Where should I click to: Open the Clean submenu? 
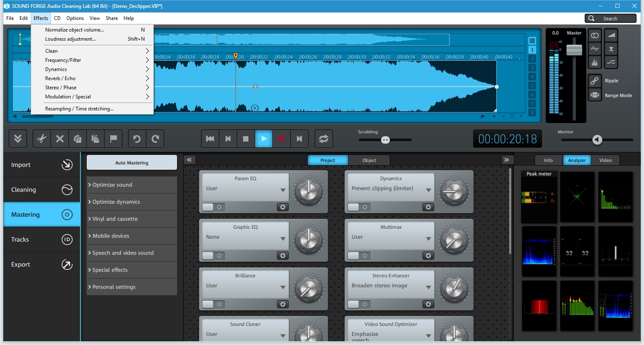[x=92, y=51]
